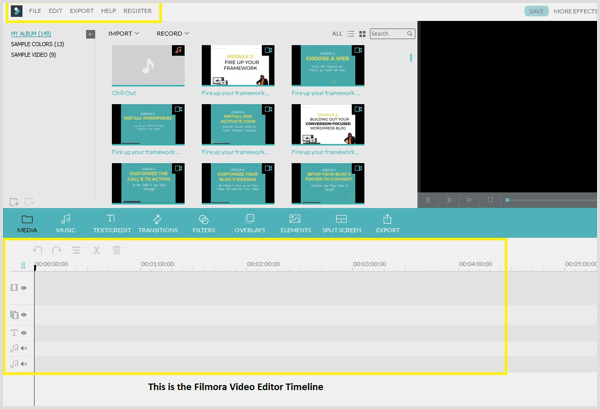Select the Conversion Focused WordPress Blog clip
Screen dimensions: 600x409
328,125
